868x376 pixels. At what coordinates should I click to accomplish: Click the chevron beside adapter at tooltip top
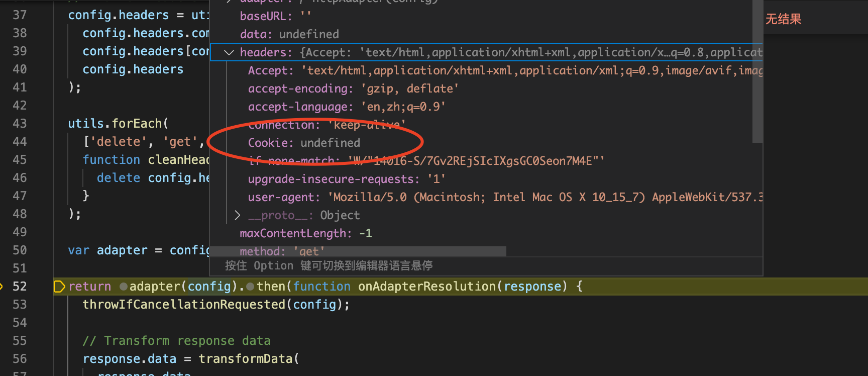pos(229,2)
